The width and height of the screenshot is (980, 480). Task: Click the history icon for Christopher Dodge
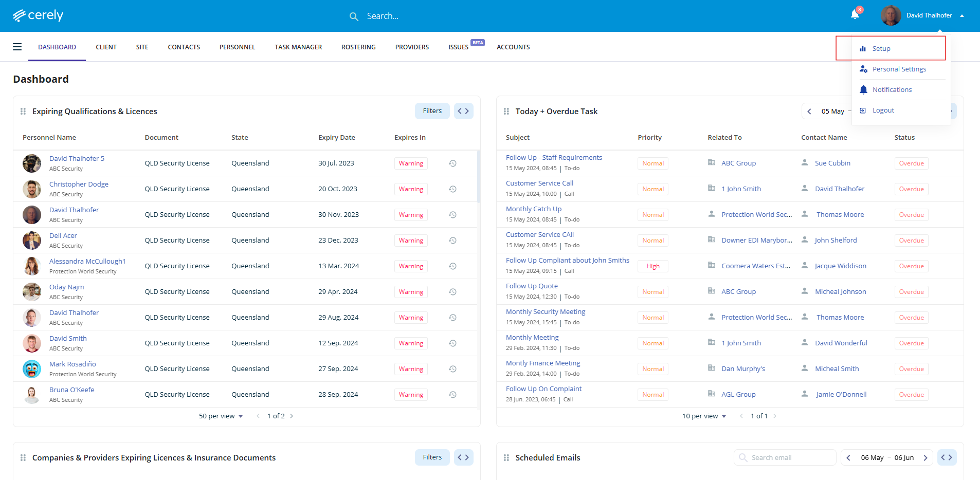point(452,189)
